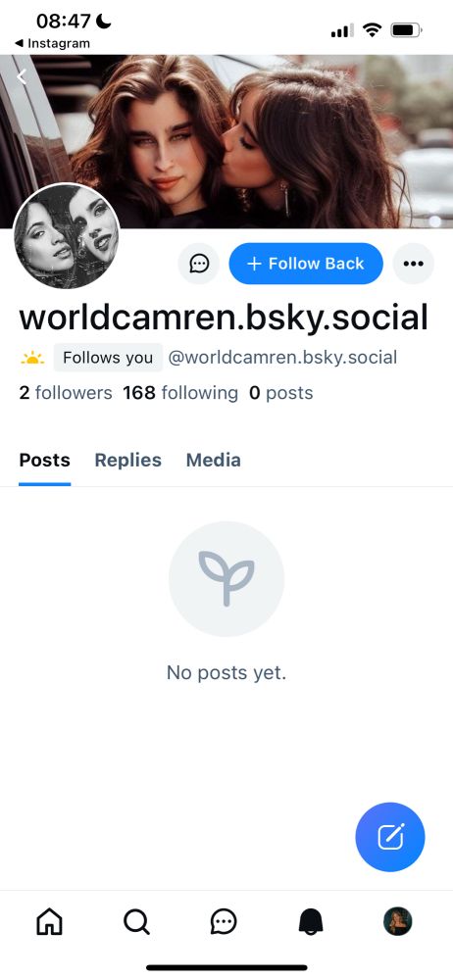Tap the compose new post button

tap(390, 837)
